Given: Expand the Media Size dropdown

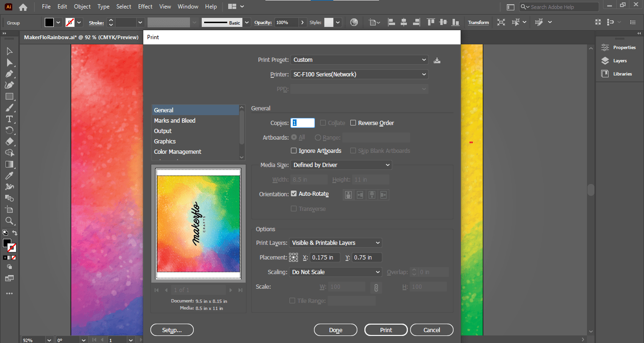Looking at the screenshot, I should point(341,165).
